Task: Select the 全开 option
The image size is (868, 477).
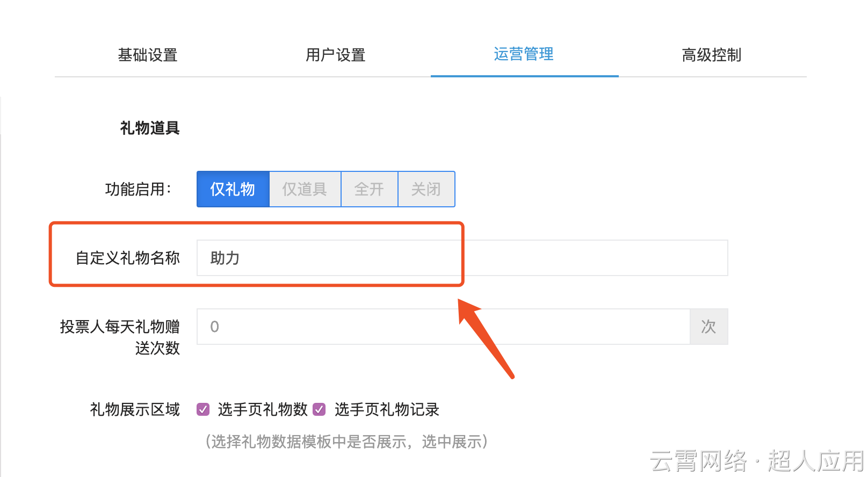Action: pos(369,189)
